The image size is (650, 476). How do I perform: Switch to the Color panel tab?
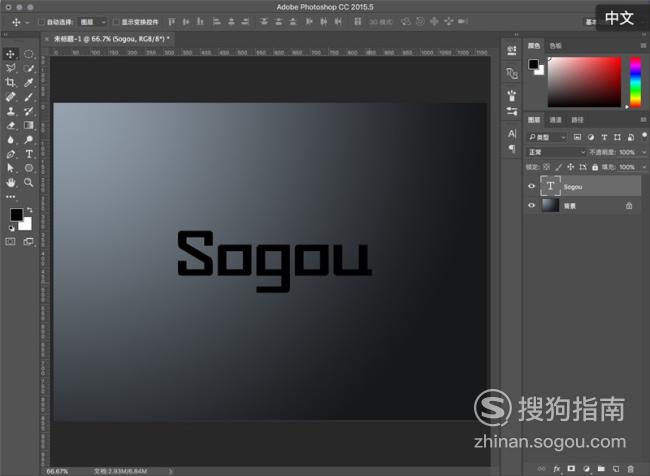(534, 45)
